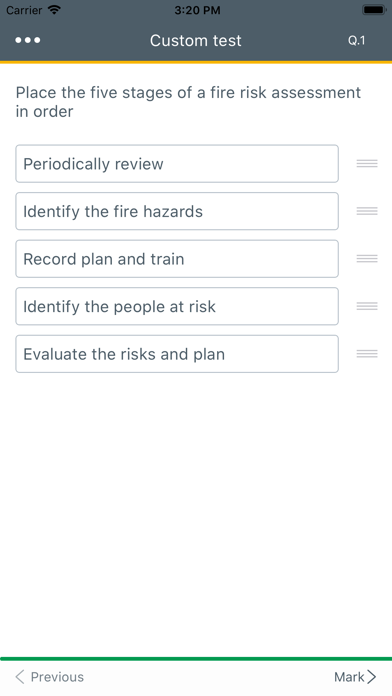
Task: Click the Custom test title
Action: coord(195,40)
